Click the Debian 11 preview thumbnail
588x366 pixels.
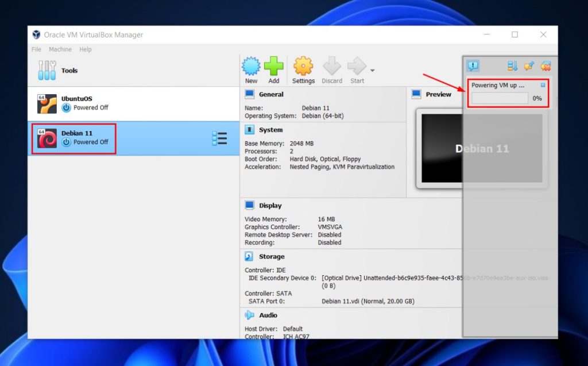pyautogui.click(x=481, y=148)
